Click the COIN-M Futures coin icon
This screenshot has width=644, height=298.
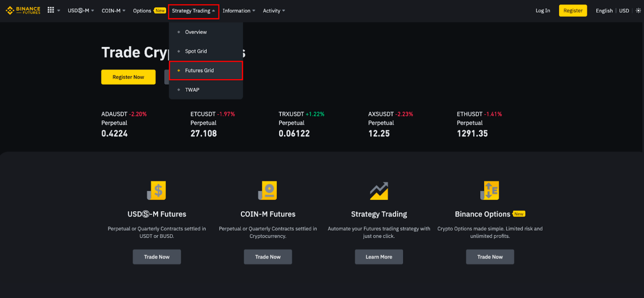pyautogui.click(x=268, y=190)
